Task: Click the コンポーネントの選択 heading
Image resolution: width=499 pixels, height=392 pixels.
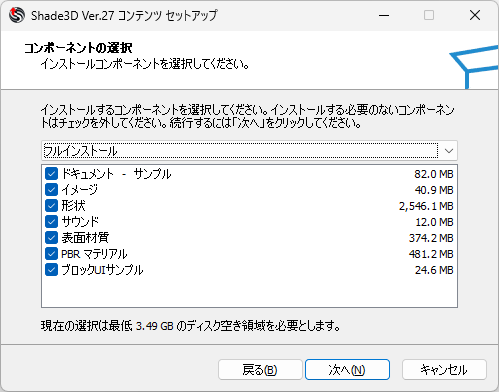Action: pyautogui.click(x=78, y=48)
